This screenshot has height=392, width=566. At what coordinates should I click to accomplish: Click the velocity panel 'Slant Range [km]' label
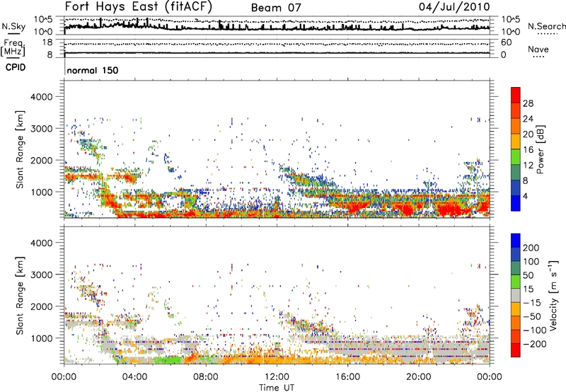[x=20, y=296]
